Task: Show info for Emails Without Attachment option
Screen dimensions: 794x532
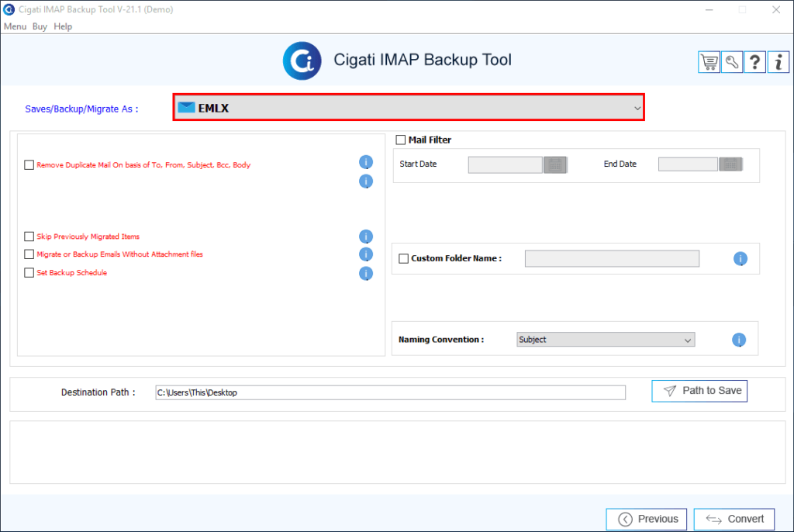Action: [x=366, y=254]
